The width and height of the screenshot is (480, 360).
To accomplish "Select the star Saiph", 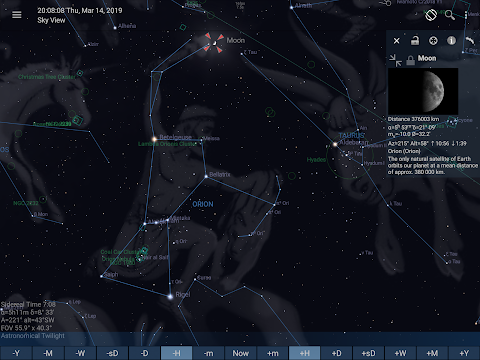I will tap(101, 276).
